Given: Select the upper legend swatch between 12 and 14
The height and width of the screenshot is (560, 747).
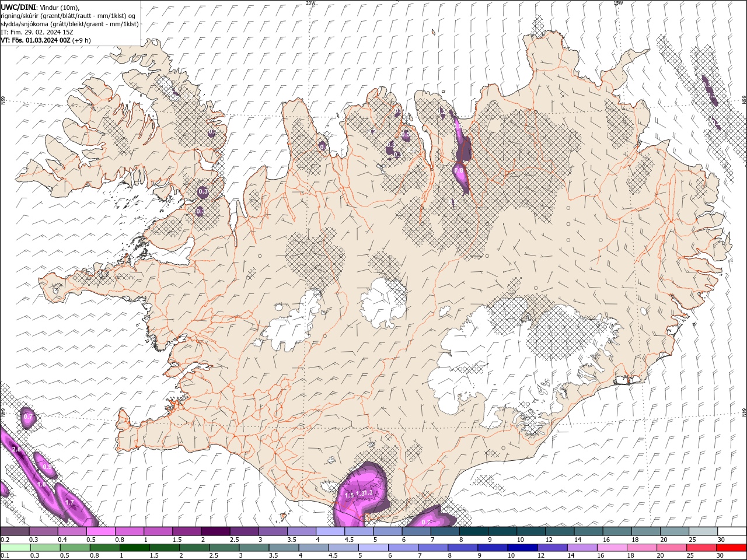Looking at the screenshot, I should (560, 531).
